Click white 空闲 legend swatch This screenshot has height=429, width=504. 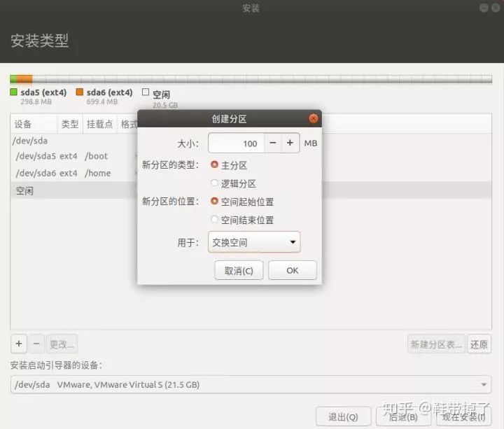[x=146, y=92]
